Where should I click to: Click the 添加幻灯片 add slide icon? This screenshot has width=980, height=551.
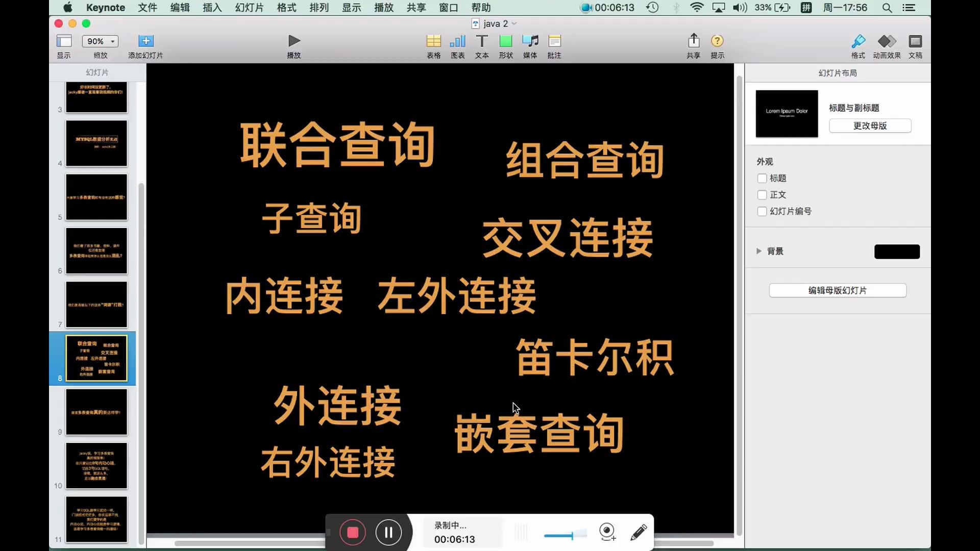[145, 41]
